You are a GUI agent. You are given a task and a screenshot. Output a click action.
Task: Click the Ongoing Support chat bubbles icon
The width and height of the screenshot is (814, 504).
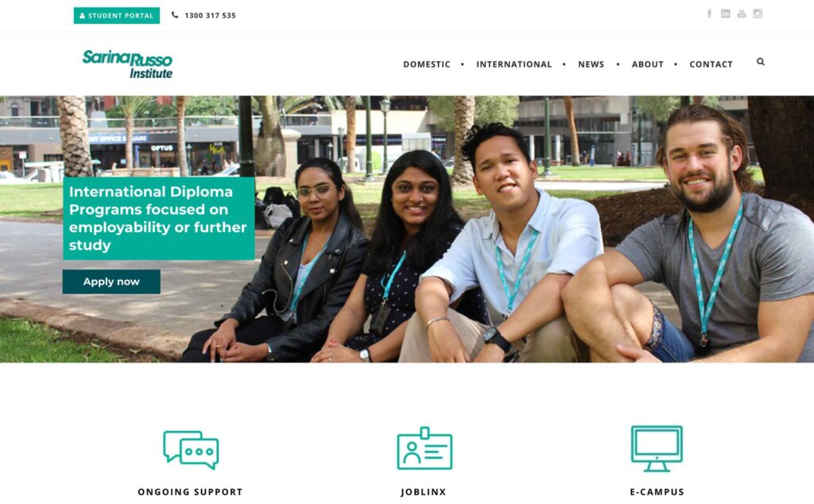pyautogui.click(x=191, y=449)
